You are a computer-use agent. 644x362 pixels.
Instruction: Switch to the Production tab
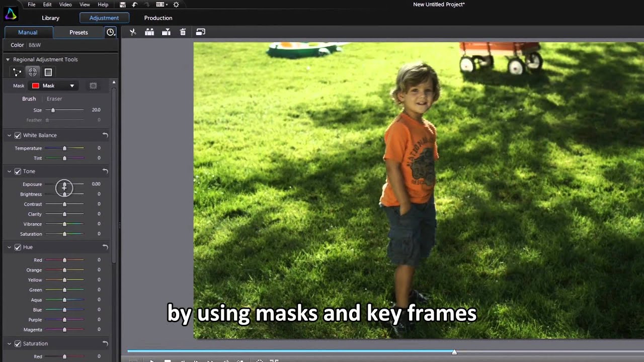point(158,18)
